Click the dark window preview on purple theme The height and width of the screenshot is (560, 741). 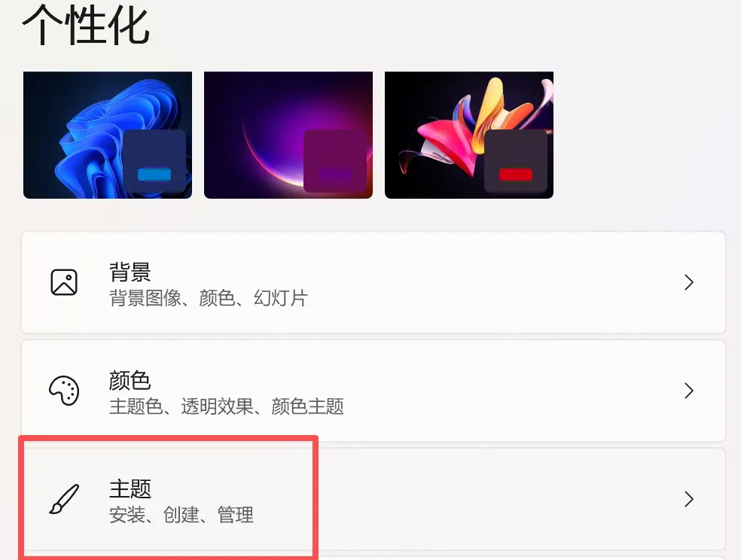tap(335, 161)
